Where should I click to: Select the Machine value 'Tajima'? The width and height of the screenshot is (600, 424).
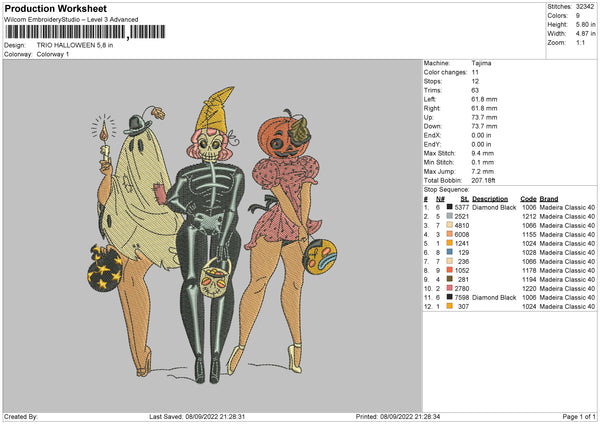(481, 63)
